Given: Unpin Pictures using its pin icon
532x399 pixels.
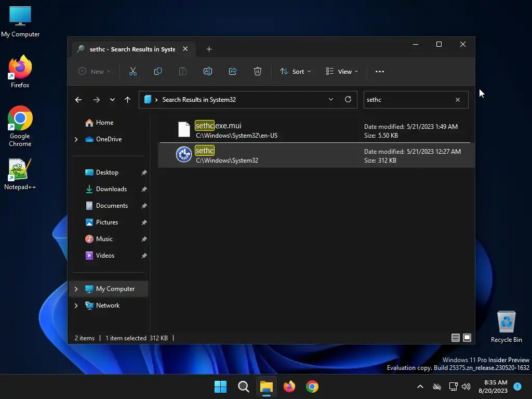Looking at the screenshot, I should click(144, 222).
